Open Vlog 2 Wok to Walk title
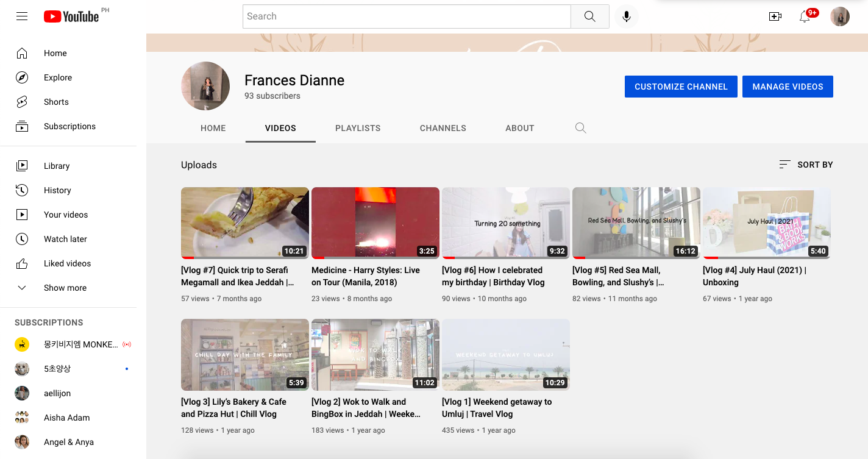 click(x=366, y=408)
